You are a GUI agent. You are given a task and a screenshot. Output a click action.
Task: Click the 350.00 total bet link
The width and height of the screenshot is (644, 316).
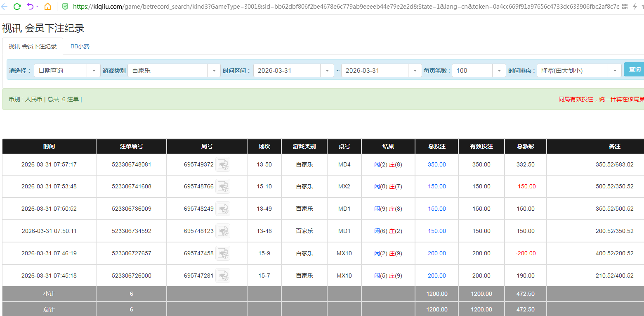[436, 164]
